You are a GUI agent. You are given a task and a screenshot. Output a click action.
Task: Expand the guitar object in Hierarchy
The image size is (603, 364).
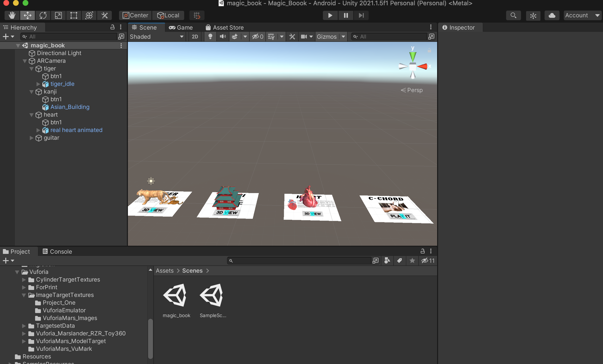click(31, 138)
